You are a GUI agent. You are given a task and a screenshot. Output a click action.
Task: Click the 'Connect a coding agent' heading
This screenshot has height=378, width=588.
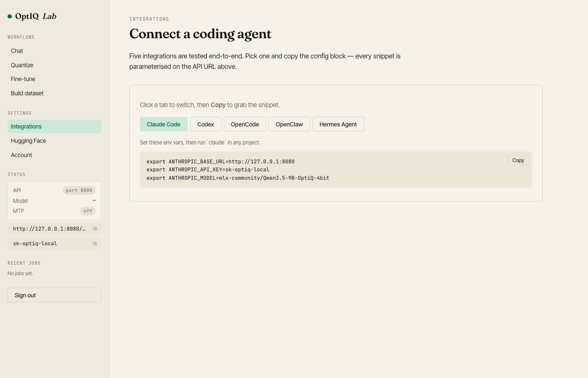click(x=200, y=34)
